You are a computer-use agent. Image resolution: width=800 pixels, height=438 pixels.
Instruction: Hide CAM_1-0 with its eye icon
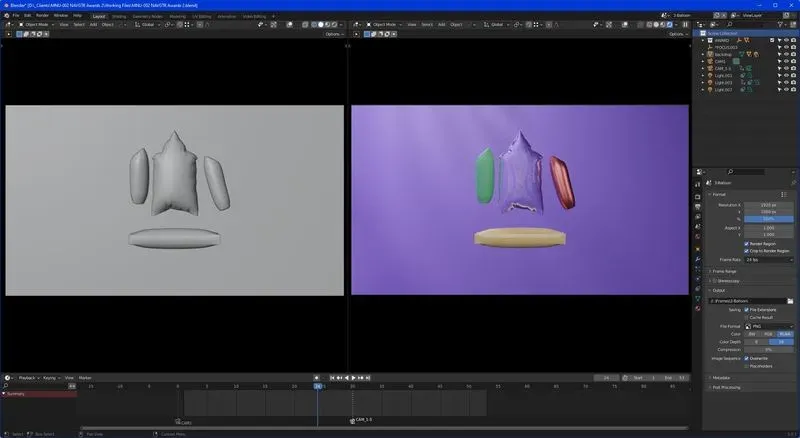coord(786,68)
